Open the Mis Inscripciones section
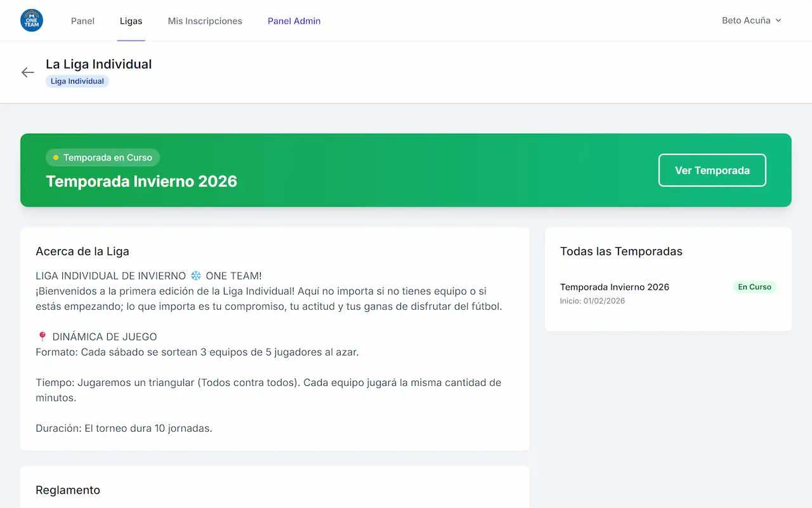812x508 pixels. (x=204, y=20)
